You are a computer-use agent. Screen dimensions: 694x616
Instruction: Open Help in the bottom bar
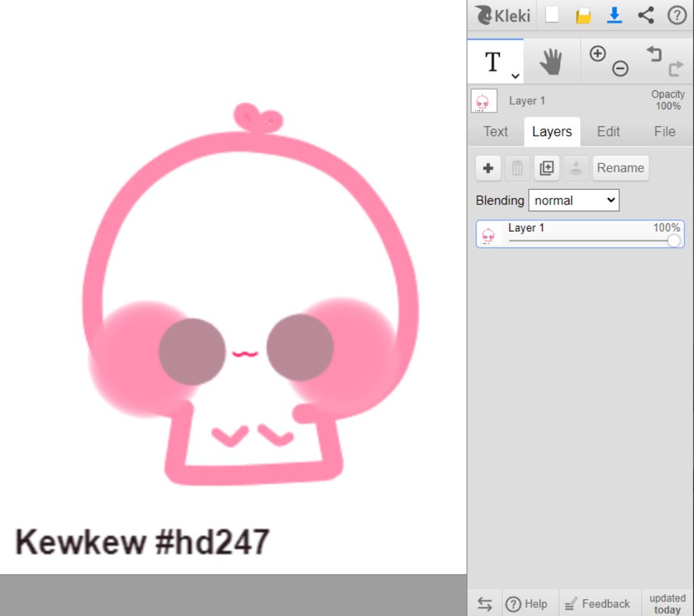coord(527,604)
